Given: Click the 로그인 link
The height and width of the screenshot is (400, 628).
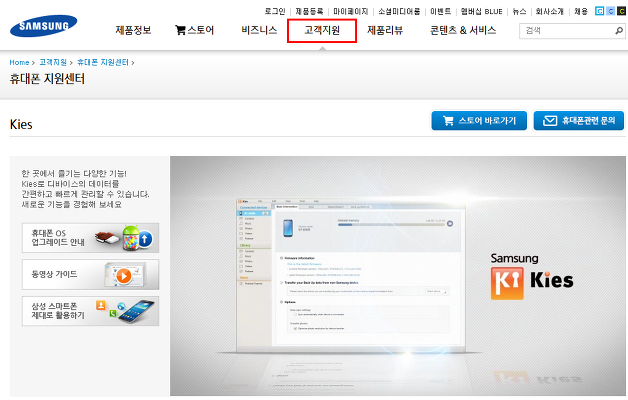Looking at the screenshot, I should point(275,11).
